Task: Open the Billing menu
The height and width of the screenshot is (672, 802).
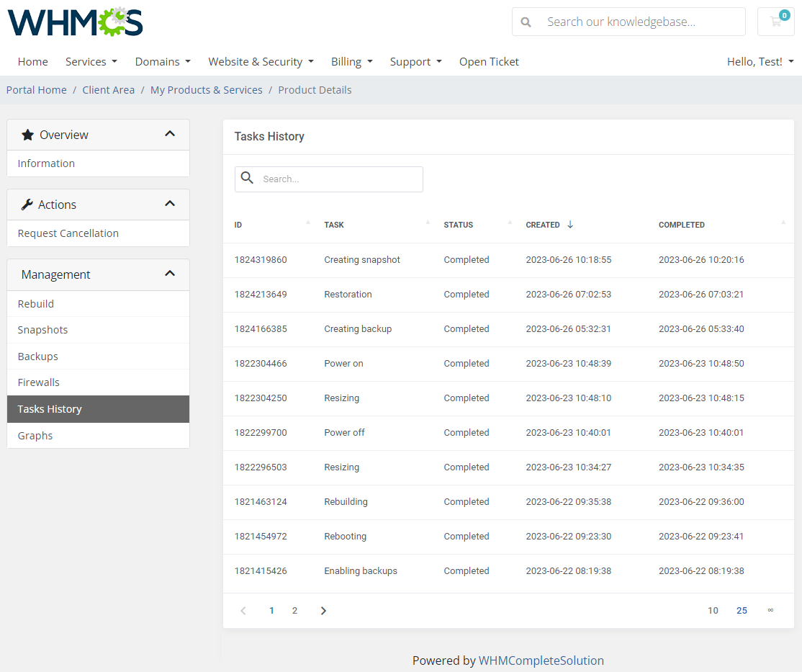Action: tap(351, 61)
